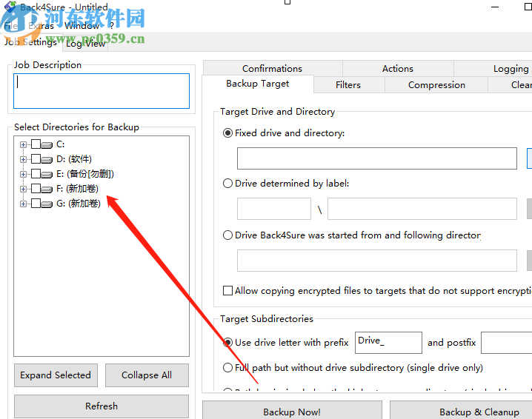The image size is (532, 419).
Task: Switch to the Job Settings tab
Action: (x=30, y=42)
